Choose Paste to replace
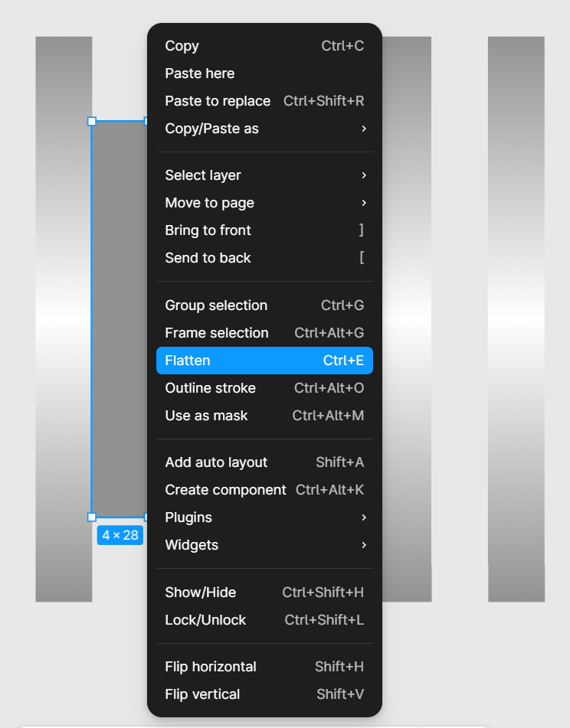The height and width of the screenshot is (728, 570). (218, 101)
